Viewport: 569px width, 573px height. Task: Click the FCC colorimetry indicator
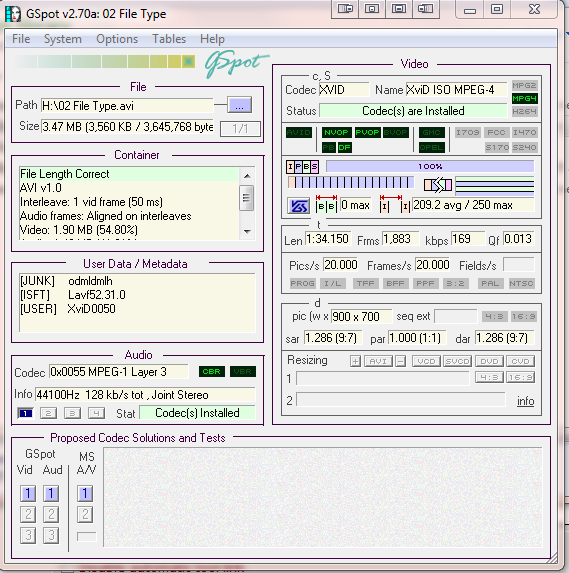coord(496,133)
